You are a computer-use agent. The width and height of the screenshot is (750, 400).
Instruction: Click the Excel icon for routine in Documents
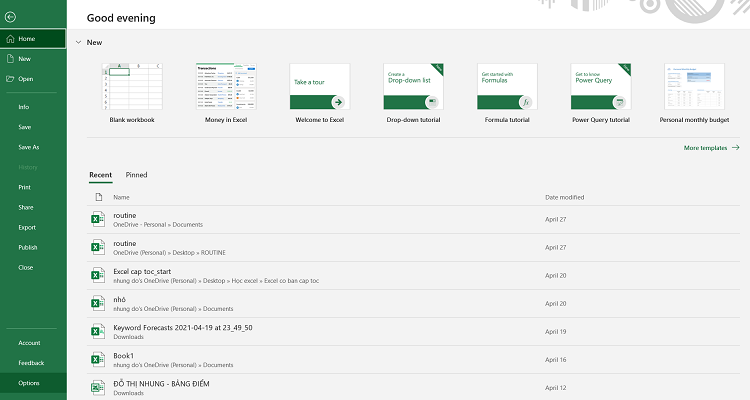pyautogui.click(x=98, y=219)
